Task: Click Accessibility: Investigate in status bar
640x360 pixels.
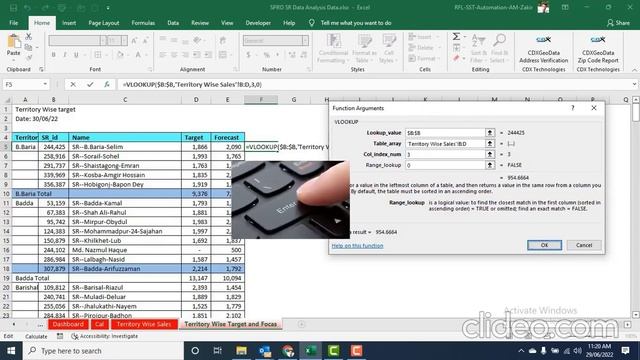Action: [104, 336]
